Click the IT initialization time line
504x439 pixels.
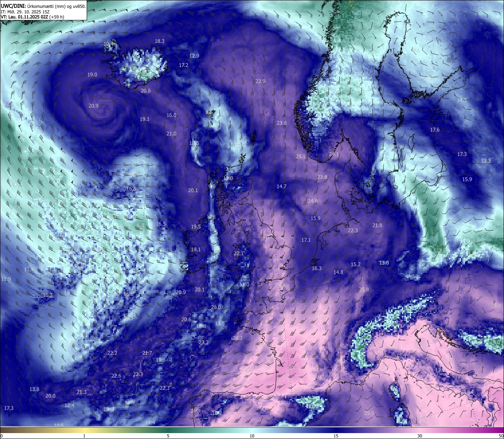click(x=26, y=11)
